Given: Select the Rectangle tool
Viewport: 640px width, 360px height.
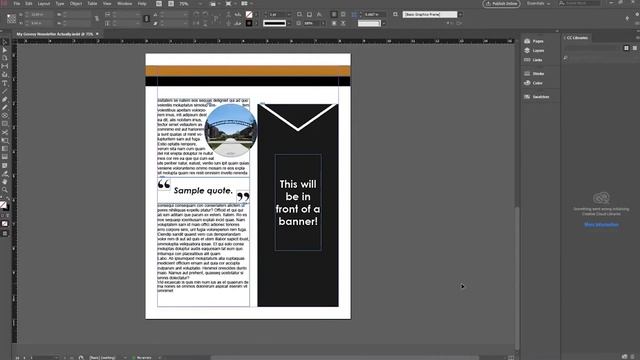Looking at the screenshot, I should [4, 124].
